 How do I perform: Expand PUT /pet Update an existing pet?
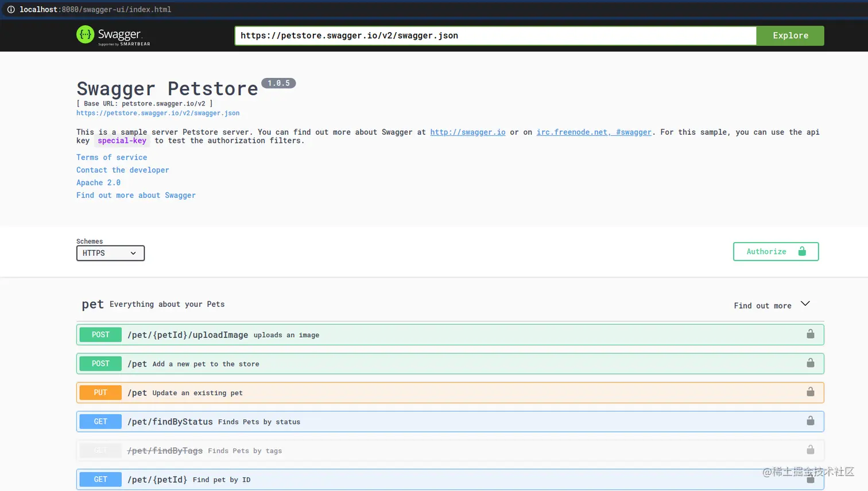[x=450, y=392]
